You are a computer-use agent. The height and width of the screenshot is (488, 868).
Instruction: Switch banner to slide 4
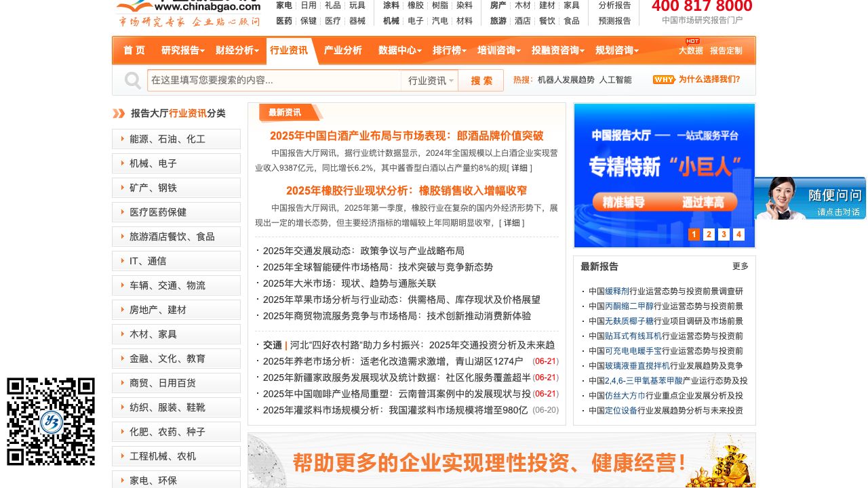coord(738,235)
